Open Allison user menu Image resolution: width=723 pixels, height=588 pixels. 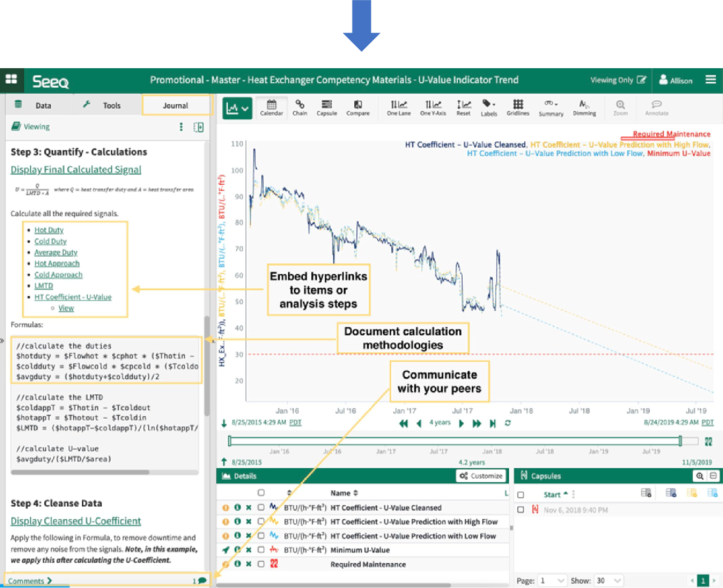tap(676, 80)
